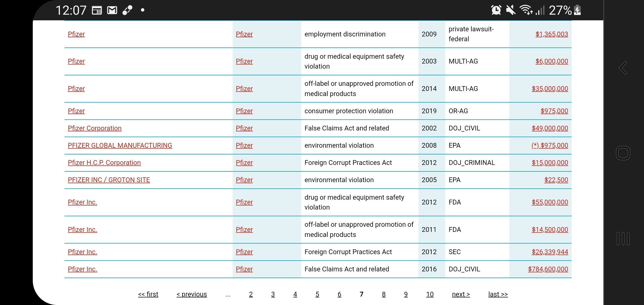This screenshot has width=644, height=305.
Task: Select 'employment discrimination' offense text
Action: pyautogui.click(x=345, y=34)
